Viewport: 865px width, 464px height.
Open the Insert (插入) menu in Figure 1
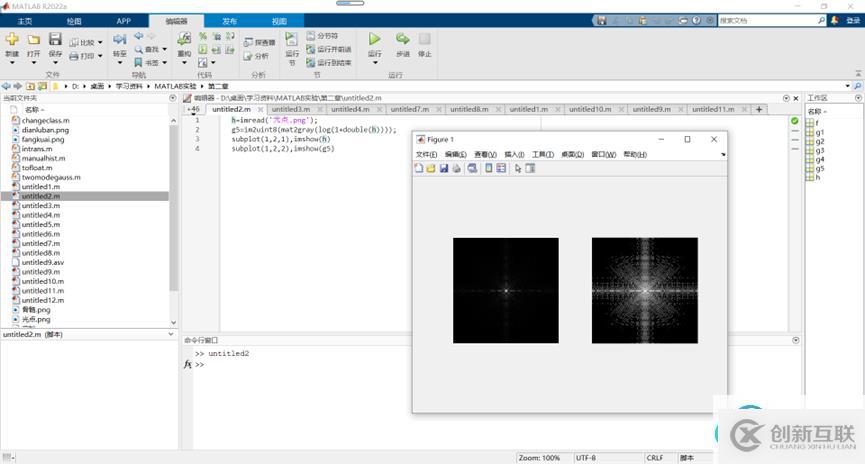click(x=514, y=154)
